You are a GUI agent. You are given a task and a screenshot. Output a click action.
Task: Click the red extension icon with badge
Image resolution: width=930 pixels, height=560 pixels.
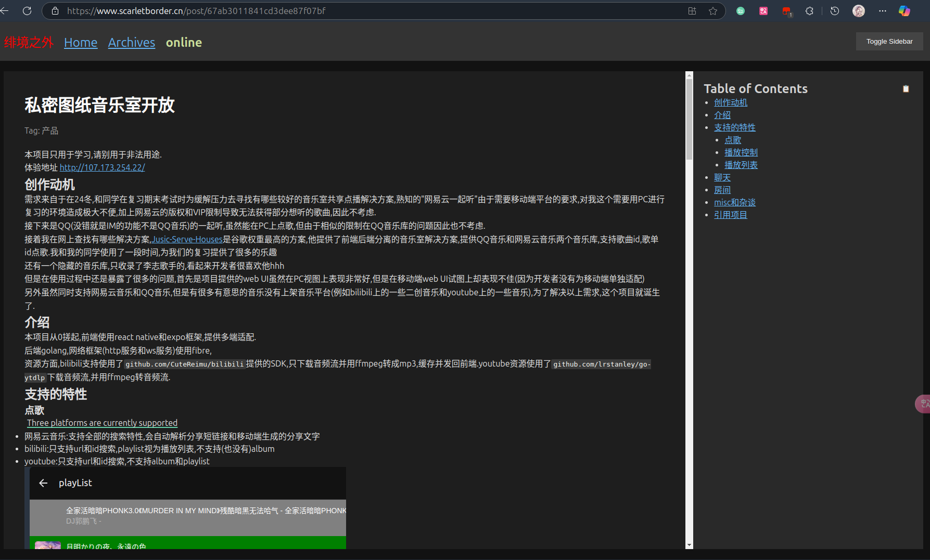pos(787,11)
